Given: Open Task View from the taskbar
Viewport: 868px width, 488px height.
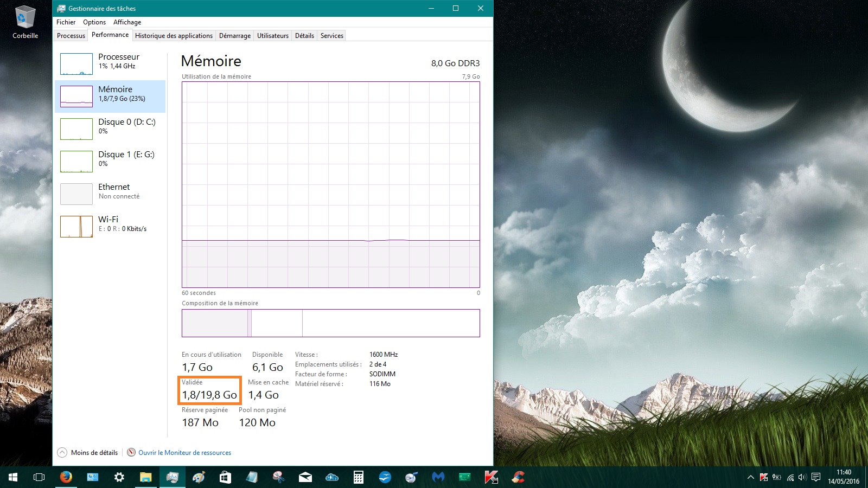Looking at the screenshot, I should [39, 477].
